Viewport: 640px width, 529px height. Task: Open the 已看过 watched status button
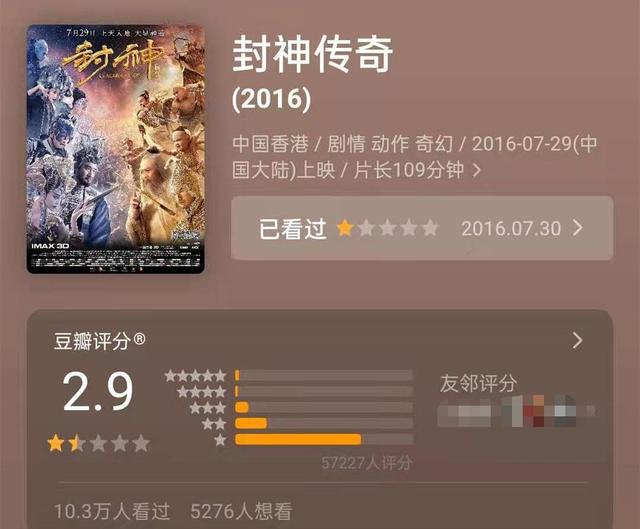422,228
